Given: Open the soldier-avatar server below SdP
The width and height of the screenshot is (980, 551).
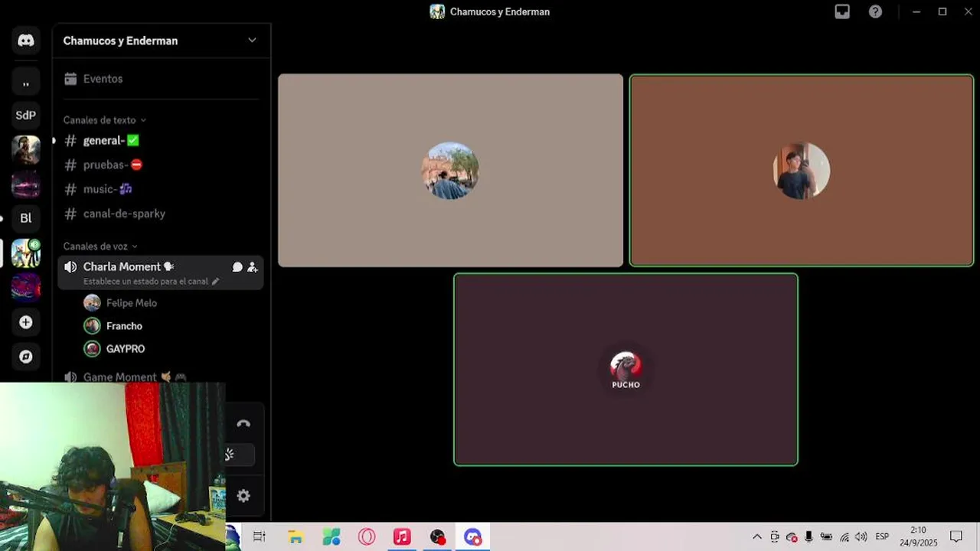Looking at the screenshot, I should coord(26,150).
